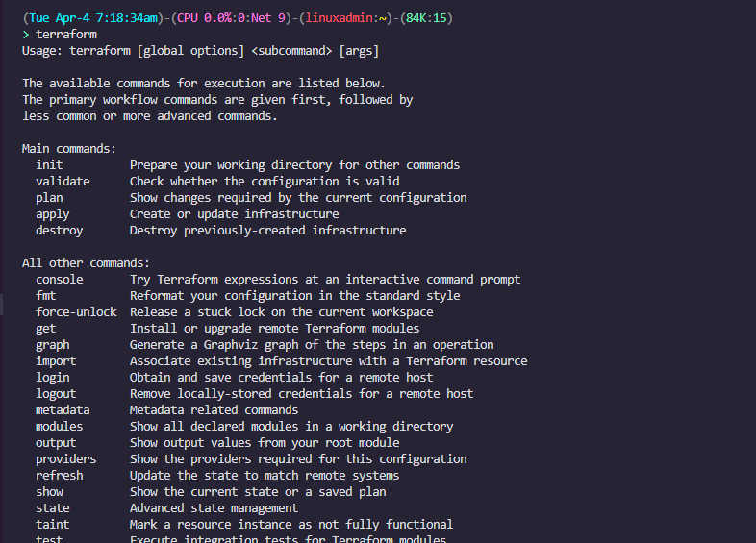Click the import command name
The width and height of the screenshot is (756, 543).
56,361
